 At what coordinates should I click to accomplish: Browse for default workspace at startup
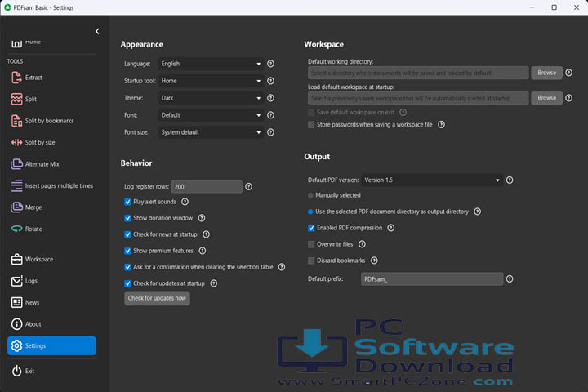546,98
